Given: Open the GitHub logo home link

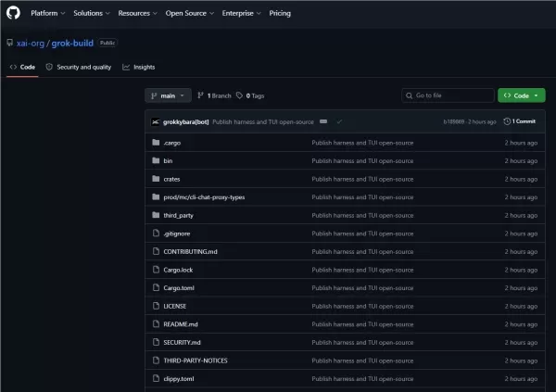Looking at the screenshot, I should point(13,13).
